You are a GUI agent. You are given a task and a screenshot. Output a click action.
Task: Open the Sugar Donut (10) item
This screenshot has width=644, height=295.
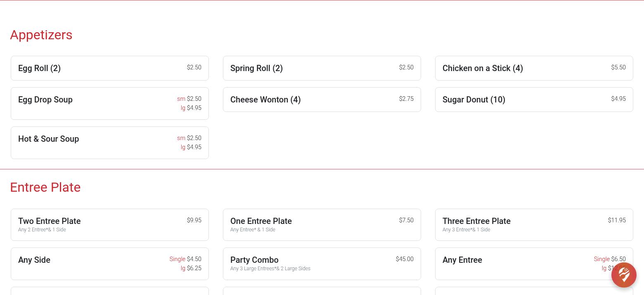coord(534,100)
